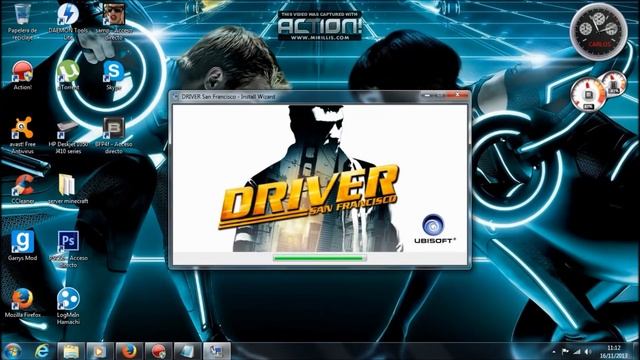This screenshot has height=360, width=640.
Task: Select the Action! desktop icon
Action: (22, 76)
